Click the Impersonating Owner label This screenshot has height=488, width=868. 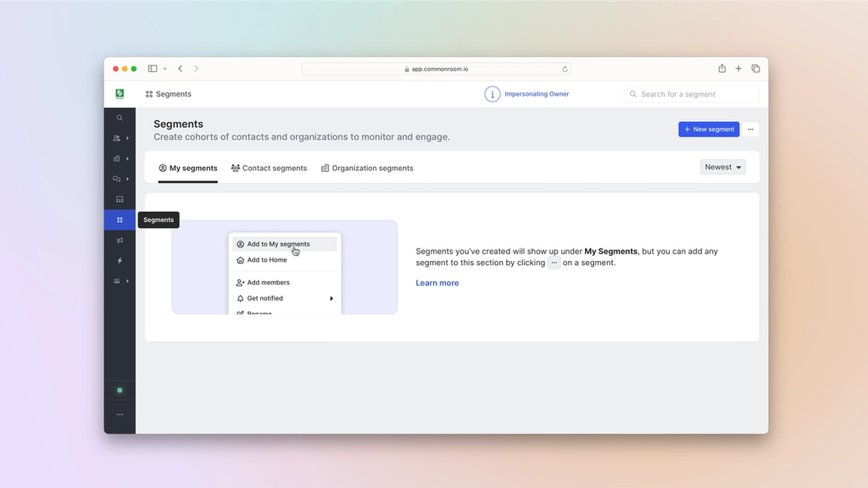(x=537, y=94)
